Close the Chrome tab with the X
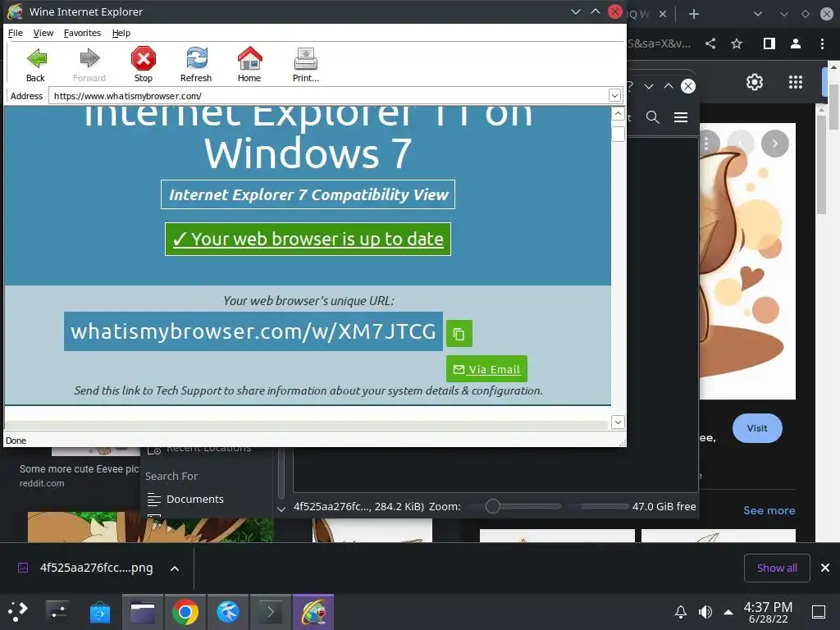This screenshot has height=630, width=840. point(663,14)
